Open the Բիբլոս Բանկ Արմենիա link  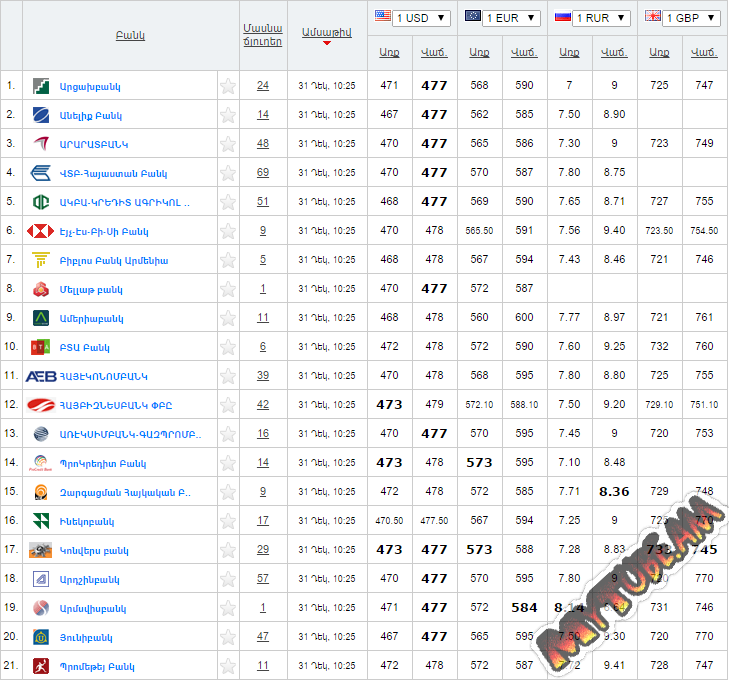(114, 261)
